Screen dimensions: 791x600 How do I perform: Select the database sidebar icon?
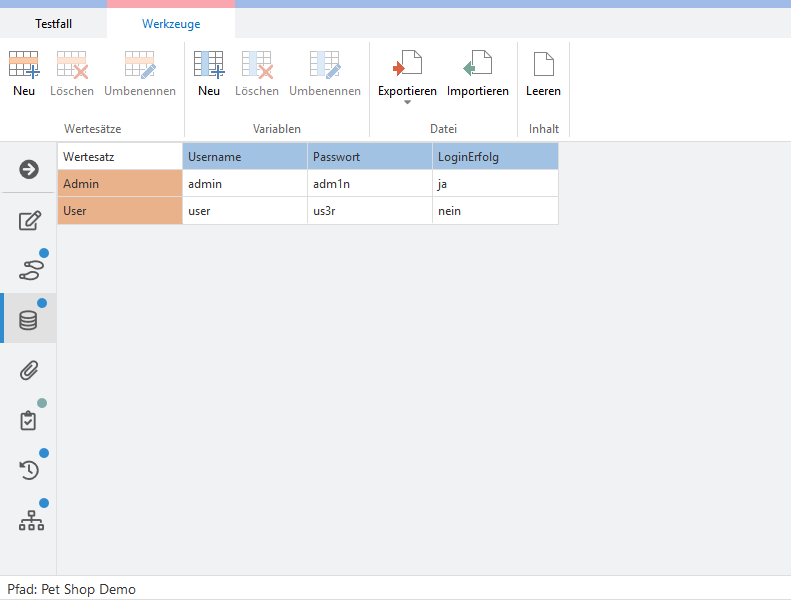coord(29,320)
